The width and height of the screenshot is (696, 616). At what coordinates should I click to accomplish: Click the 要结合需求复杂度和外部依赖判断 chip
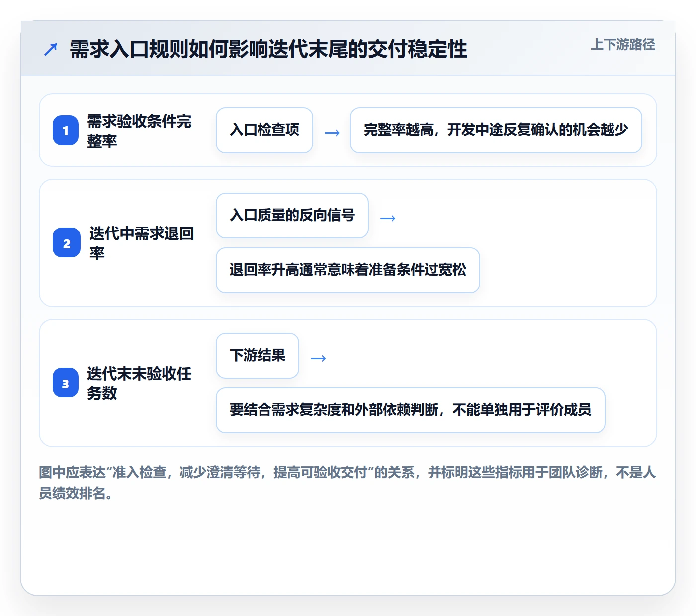pyautogui.click(x=411, y=410)
